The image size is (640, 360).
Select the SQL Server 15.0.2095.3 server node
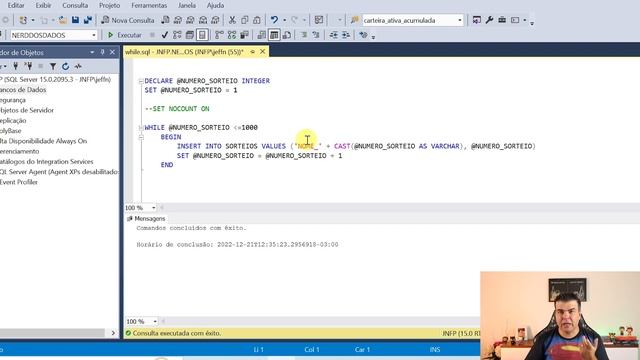click(x=56, y=79)
